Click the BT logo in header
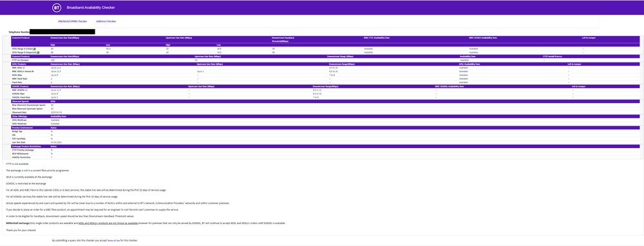This screenshot has height=246, width=644. click(57, 8)
